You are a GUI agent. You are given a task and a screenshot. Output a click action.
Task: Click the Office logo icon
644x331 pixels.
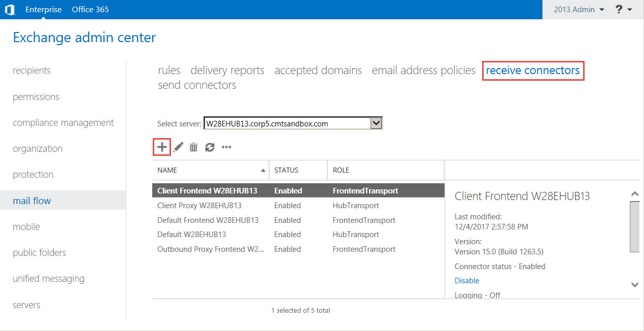(10, 10)
